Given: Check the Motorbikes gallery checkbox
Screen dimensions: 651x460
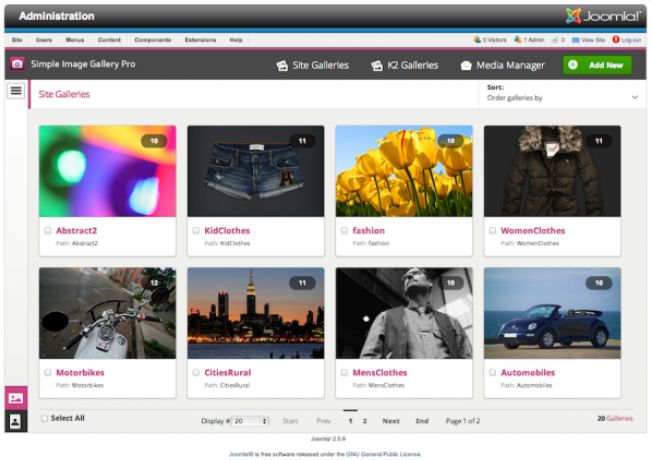Looking at the screenshot, I should [48, 372].
